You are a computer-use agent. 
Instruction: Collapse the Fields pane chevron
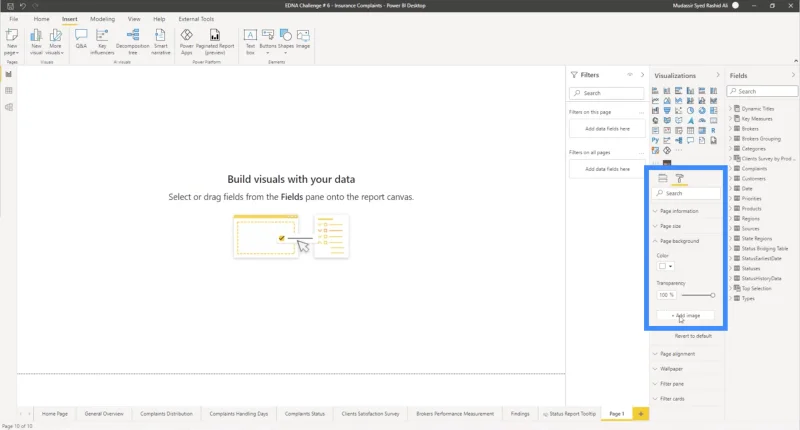[793, 75]
